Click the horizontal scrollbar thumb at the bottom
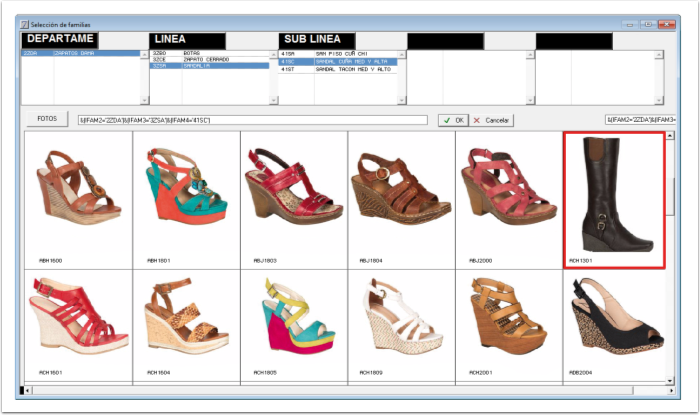Viewport: 700px width, 415px height. pyautogui.click(x=333, y=390)
